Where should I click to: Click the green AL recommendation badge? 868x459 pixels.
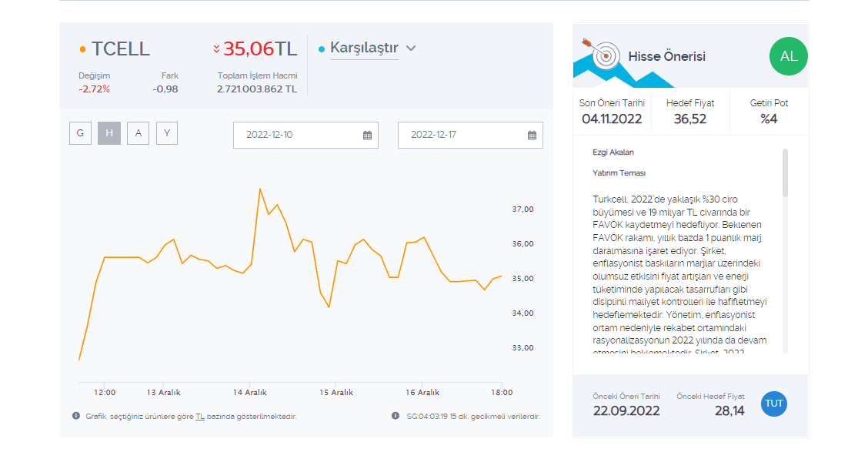[788, 56]
